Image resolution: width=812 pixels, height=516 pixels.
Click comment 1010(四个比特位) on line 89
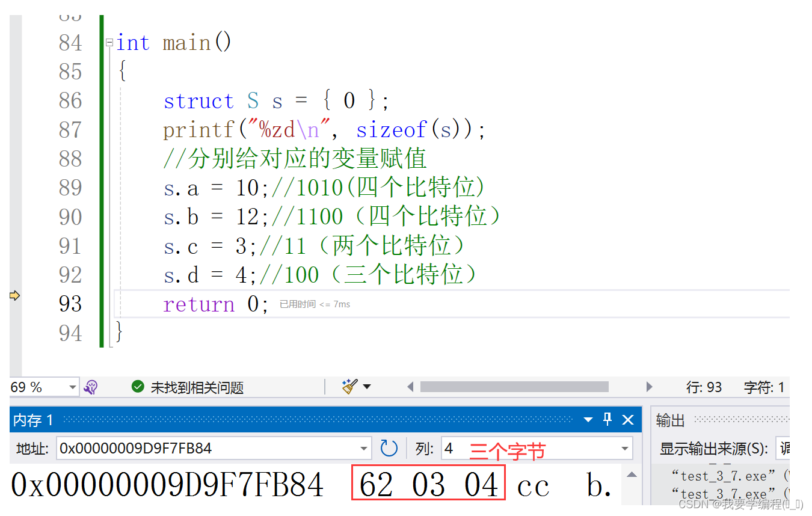tap(378, 188)
